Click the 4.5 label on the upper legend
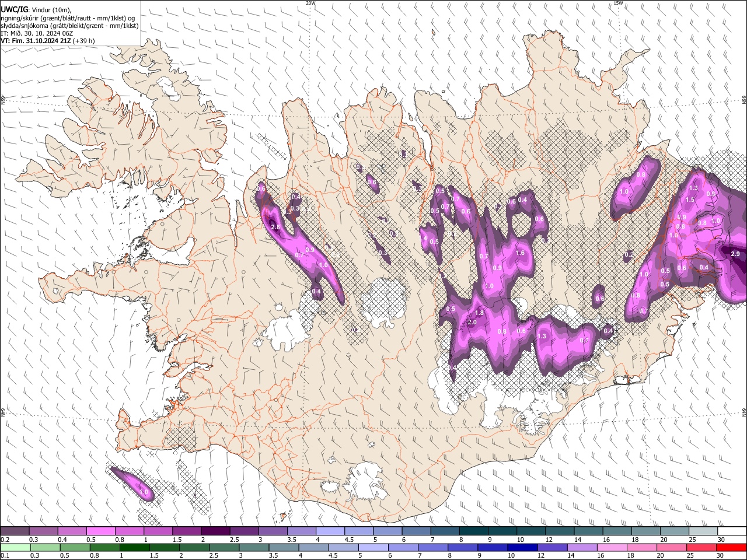This screenshot has width=747, height=560. (x=349, y=540)
